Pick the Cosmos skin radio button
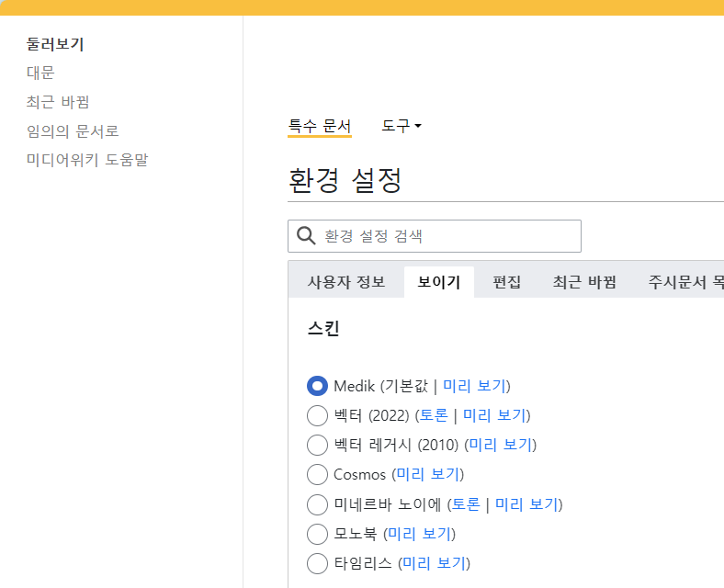724x588 pixels. [x=317, y=474]
